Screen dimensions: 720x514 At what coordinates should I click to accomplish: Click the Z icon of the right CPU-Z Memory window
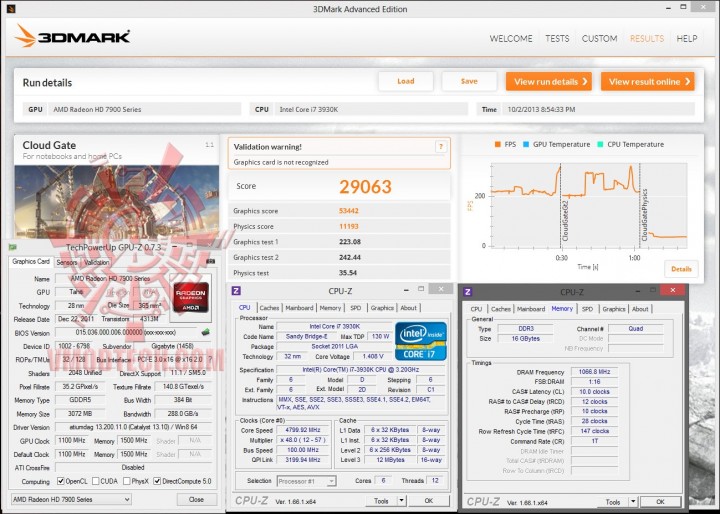468,292
